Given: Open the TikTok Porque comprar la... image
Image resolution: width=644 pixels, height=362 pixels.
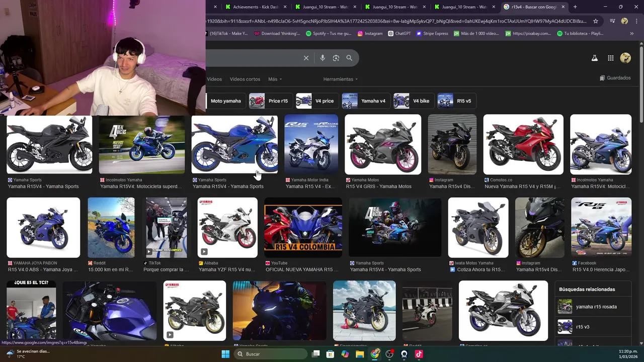Looking at the screenshot, I should [x=167, y=227].
